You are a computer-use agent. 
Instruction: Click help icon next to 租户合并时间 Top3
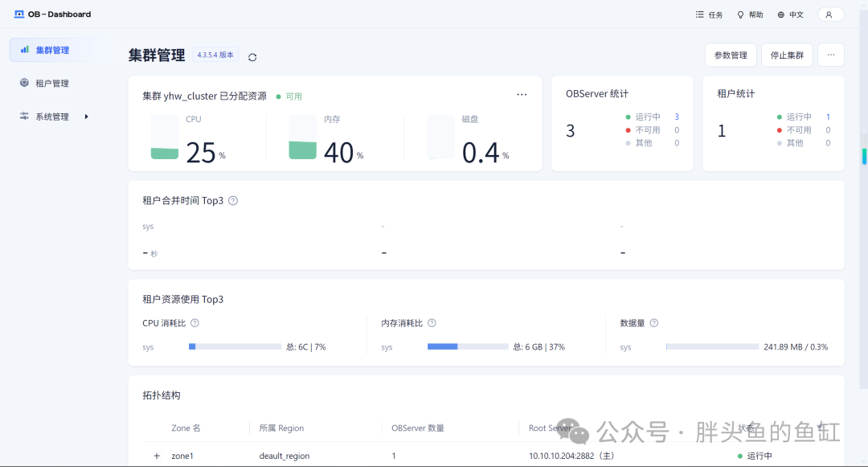point(233,201)
